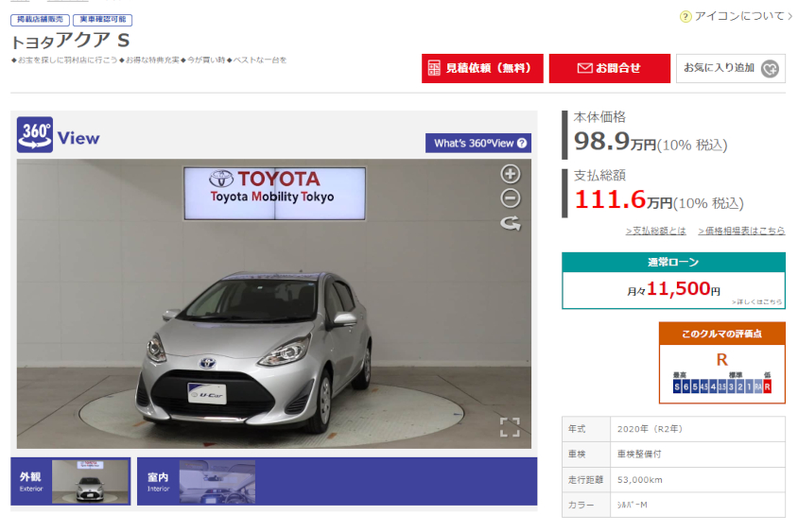
Task: Click the red お問合せ inquiry button
Action: 609,68
